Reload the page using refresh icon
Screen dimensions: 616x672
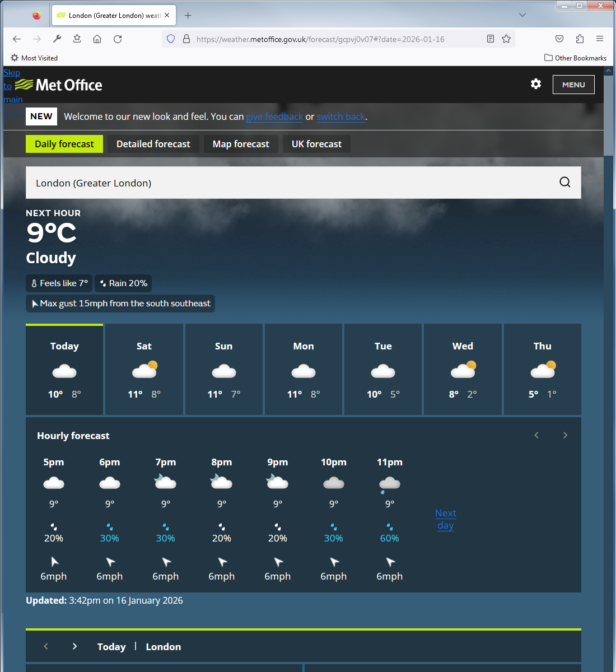point(118,39)
